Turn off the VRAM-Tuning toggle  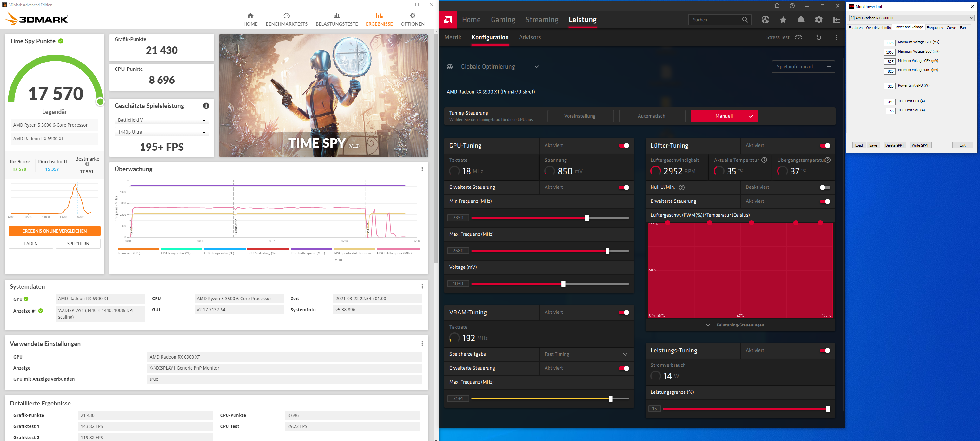624,313
